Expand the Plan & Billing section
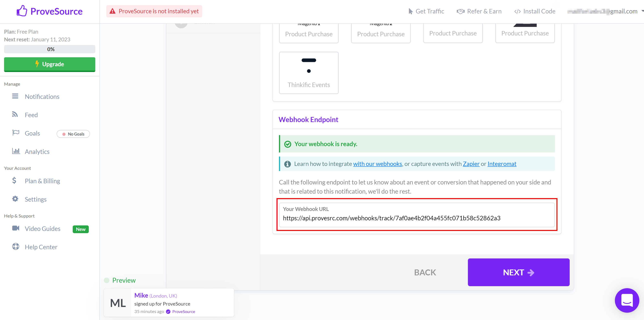 coord(42,181)
